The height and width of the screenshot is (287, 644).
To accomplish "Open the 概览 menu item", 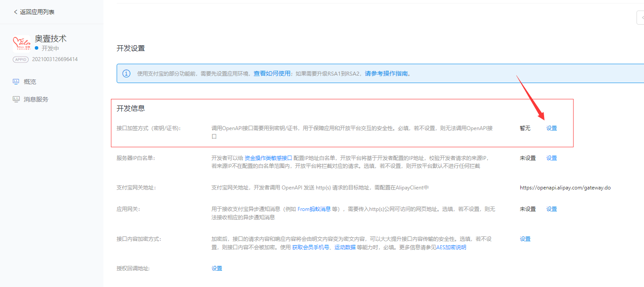I will (x=30, y=82).
